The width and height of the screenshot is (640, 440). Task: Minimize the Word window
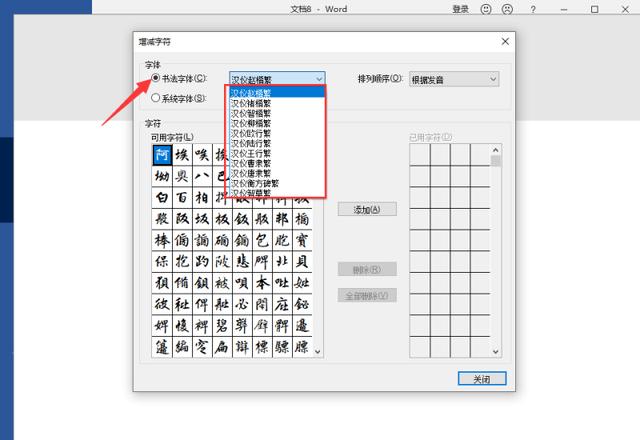click(x=564, y=9)
